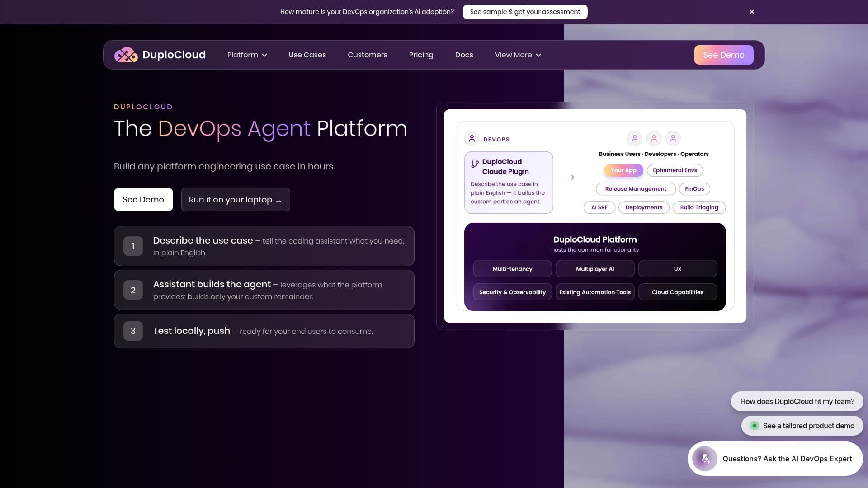Open the Docs link

(x=464, y=55)
